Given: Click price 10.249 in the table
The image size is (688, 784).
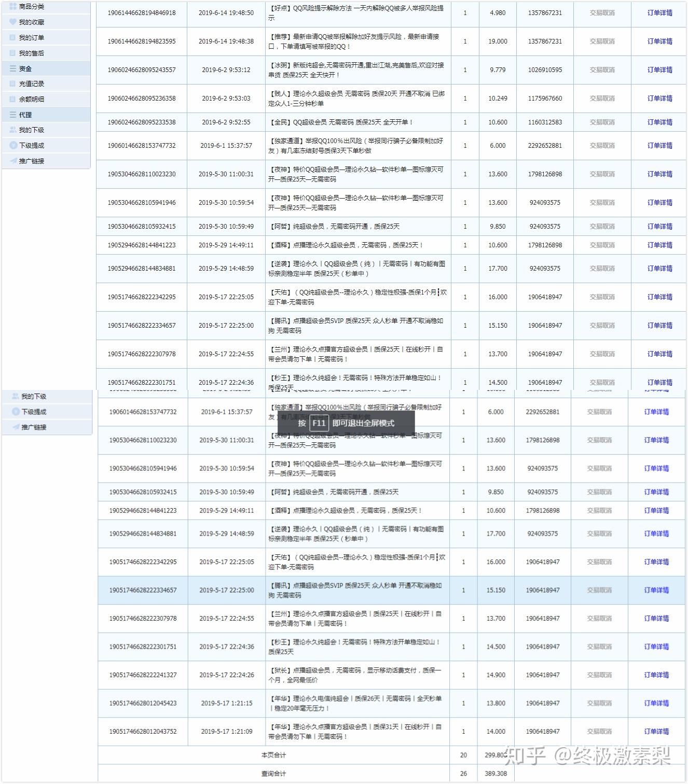Looking at the screenshot, I should click(x=498, y=99).
